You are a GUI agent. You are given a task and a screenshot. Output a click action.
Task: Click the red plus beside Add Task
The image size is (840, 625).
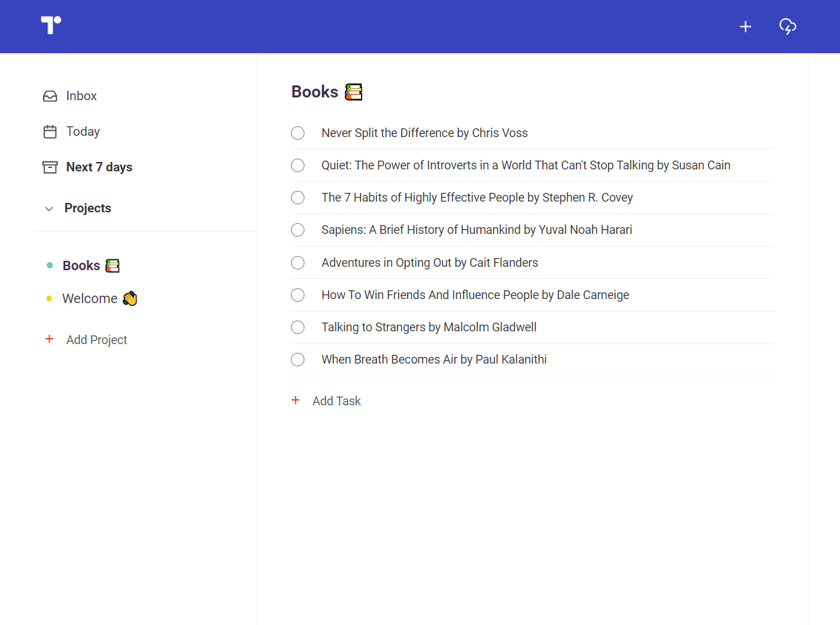point(295,401)
